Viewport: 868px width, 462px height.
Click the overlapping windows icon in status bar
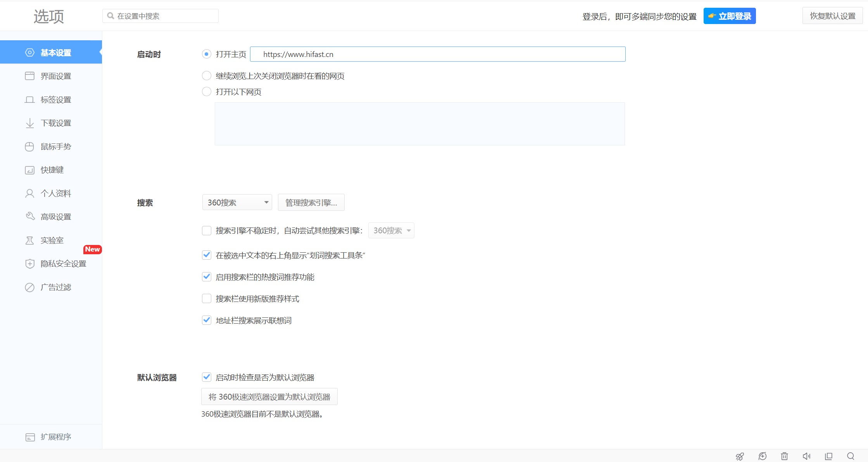click(828, 456)
